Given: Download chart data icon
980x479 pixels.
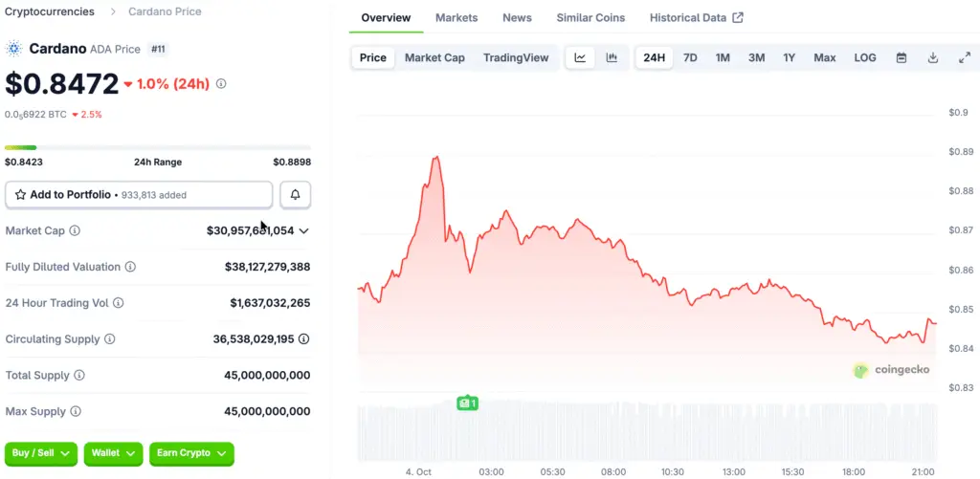Looking at the screenshot, I should click(933, 57).
